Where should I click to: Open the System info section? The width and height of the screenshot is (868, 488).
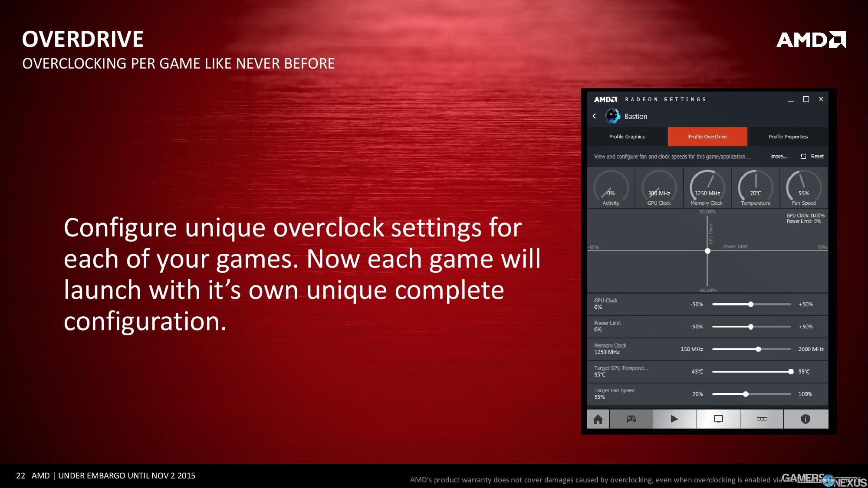tap(806, 419)
